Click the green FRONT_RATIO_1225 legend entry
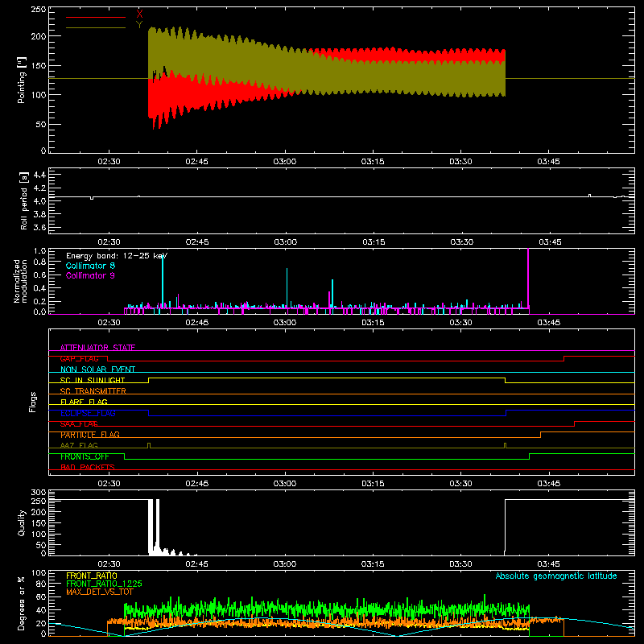The image size is (644, 644). 104,584
